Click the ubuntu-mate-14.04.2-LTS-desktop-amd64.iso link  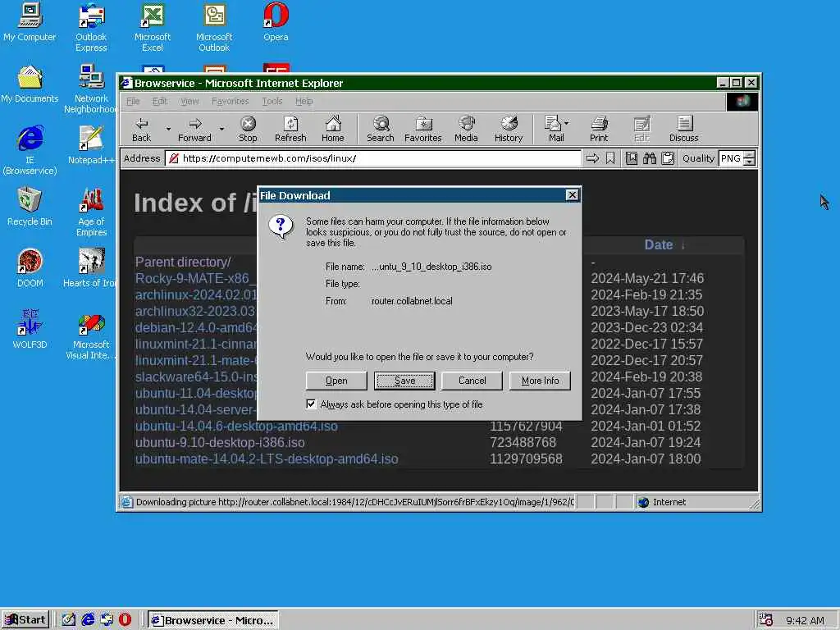(x=267, y=459)
